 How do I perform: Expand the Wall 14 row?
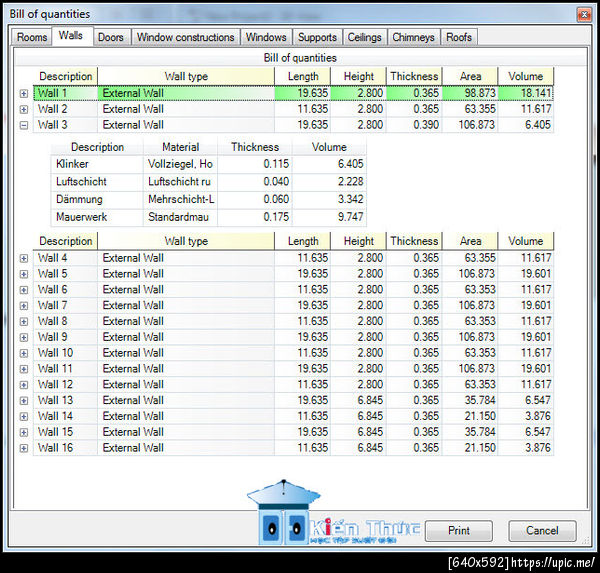(x=24, y=416)
